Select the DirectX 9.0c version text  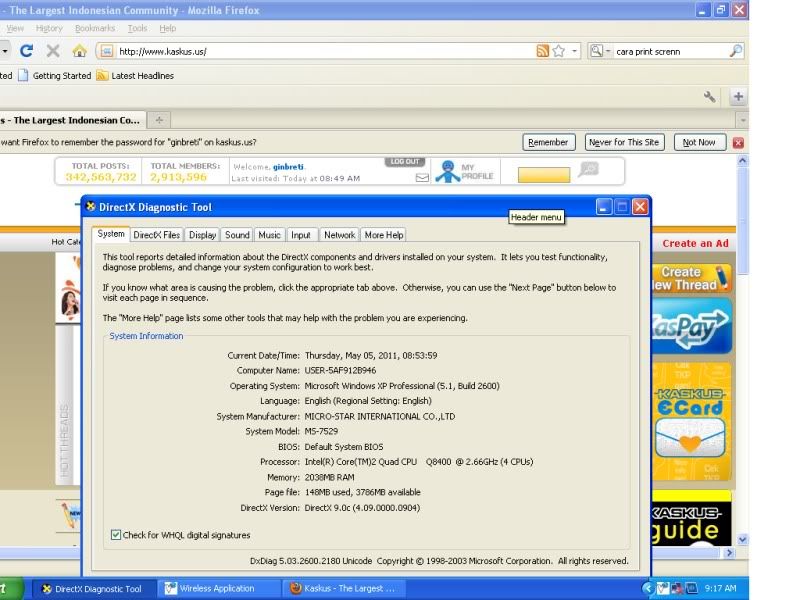[362, 508]
